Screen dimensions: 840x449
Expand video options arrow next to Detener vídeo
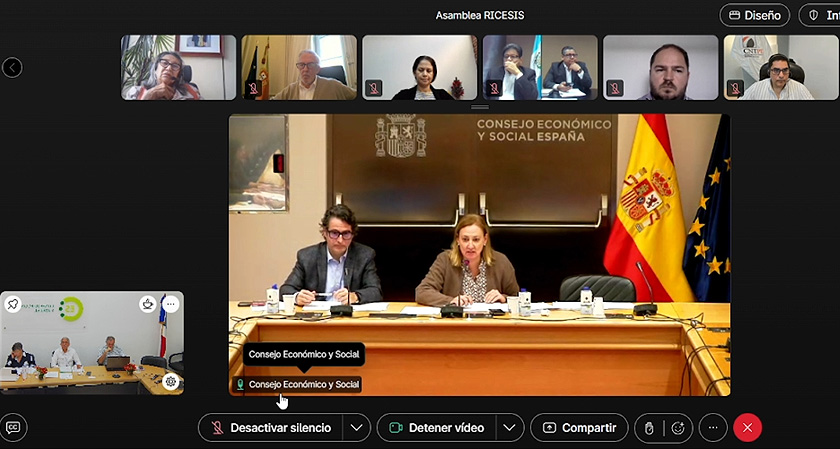[510, 428]
